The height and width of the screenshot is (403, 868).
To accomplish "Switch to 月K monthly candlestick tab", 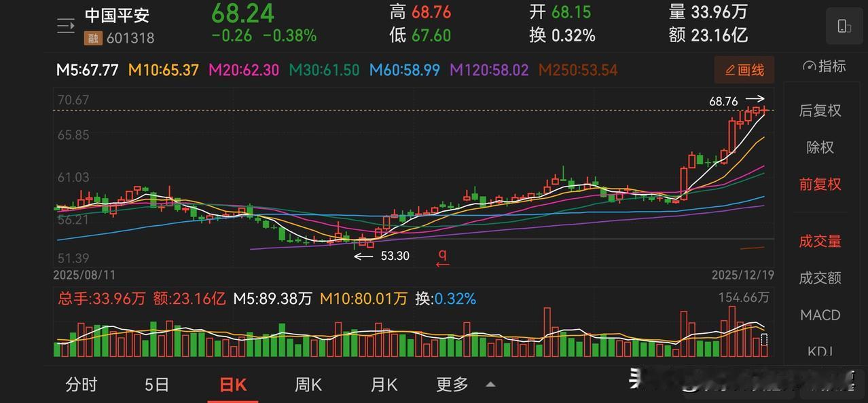I will pos(384,385).
